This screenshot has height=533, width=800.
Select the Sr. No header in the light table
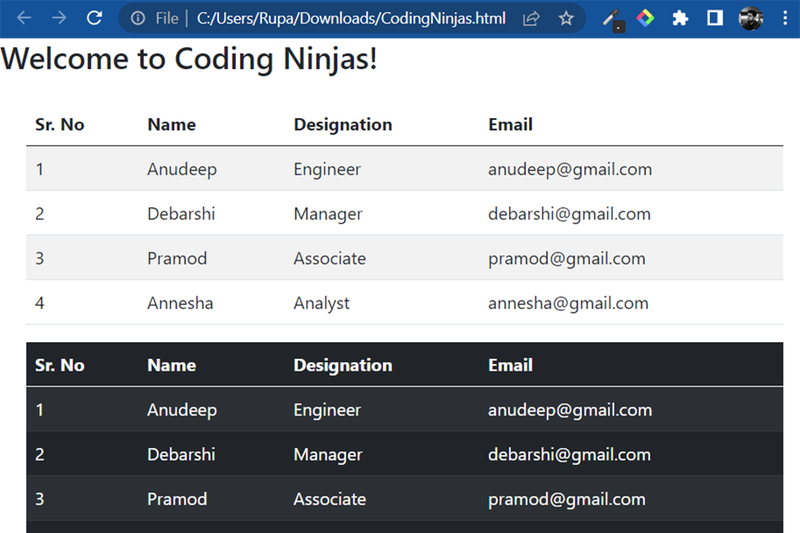tap(60, 124)
